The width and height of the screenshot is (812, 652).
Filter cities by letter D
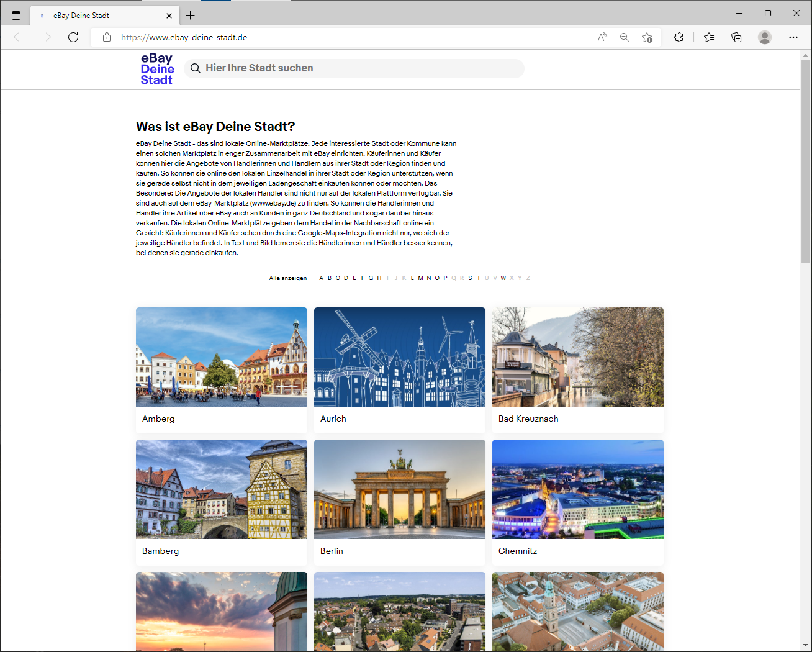tap(346, 278)
